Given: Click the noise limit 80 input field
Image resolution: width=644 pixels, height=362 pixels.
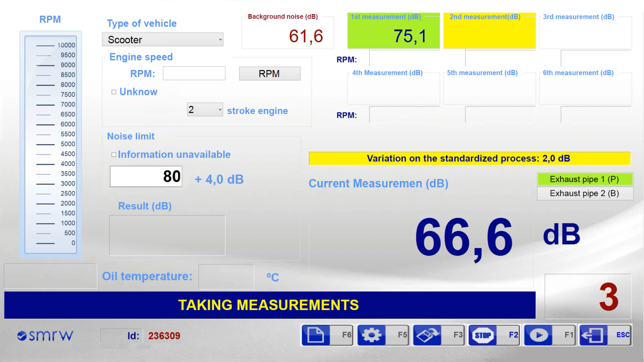Looking at the screenshot, I should (145, 176).
